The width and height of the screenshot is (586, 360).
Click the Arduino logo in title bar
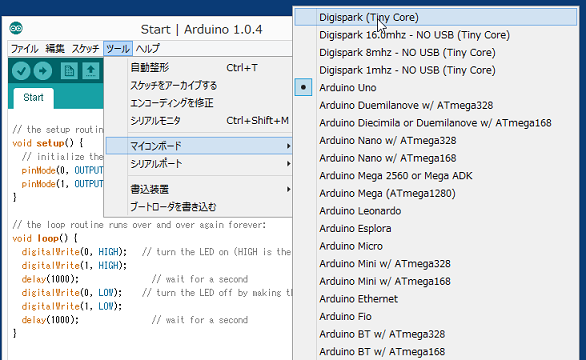pyautogui.click(x=16, y=28)
